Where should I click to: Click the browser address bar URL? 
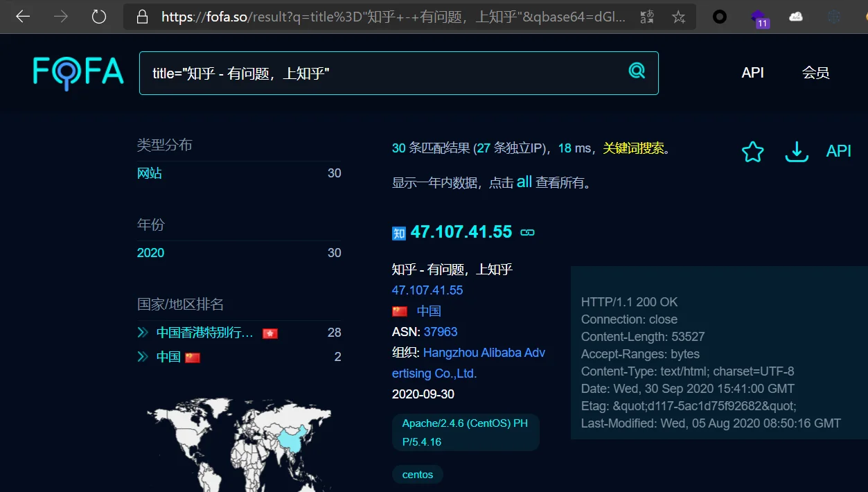coord(393,17)
